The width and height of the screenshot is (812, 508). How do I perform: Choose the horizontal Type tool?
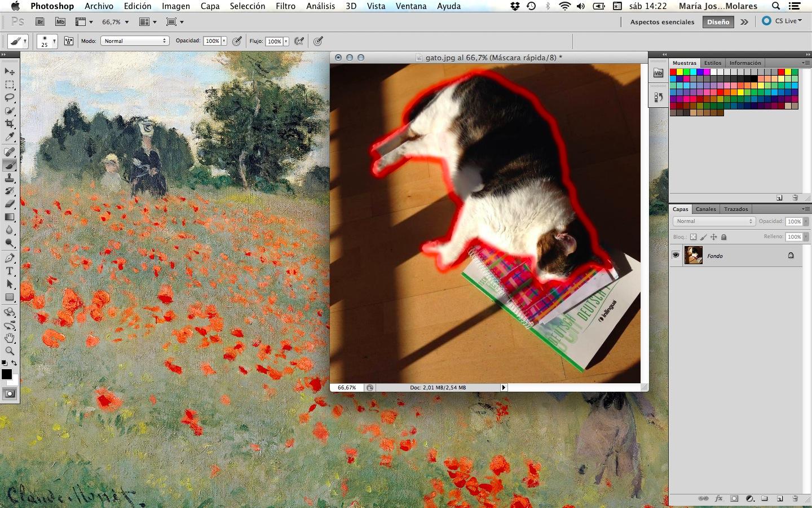click(x=10, y=271)
